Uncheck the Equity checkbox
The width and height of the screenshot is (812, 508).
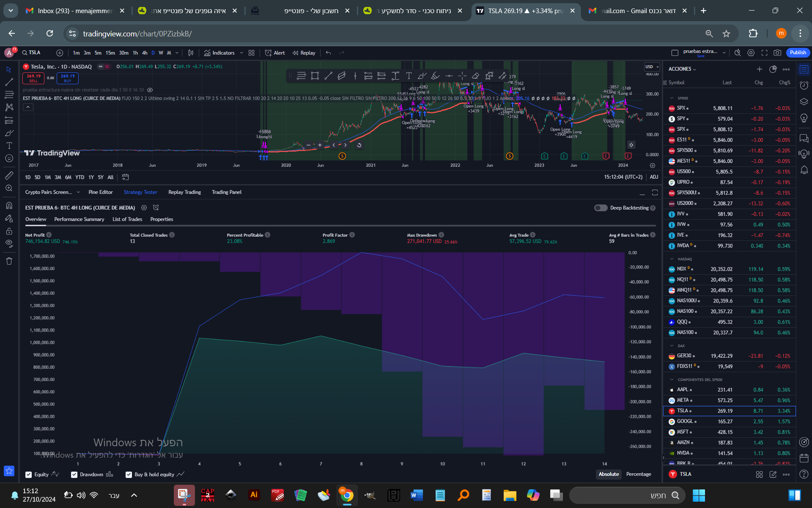(28, 475)
